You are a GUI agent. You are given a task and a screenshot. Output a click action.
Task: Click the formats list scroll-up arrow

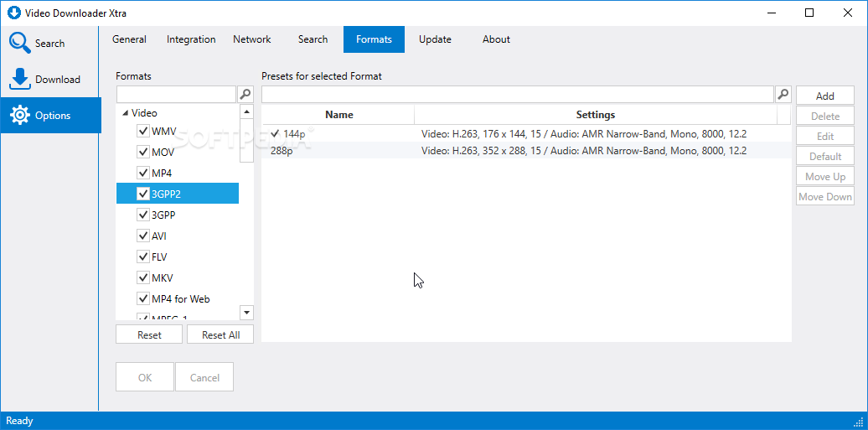coord(247,112)
